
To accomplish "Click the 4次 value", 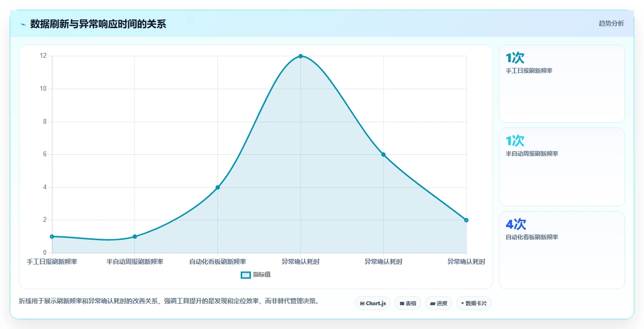I will coord(516,224).
